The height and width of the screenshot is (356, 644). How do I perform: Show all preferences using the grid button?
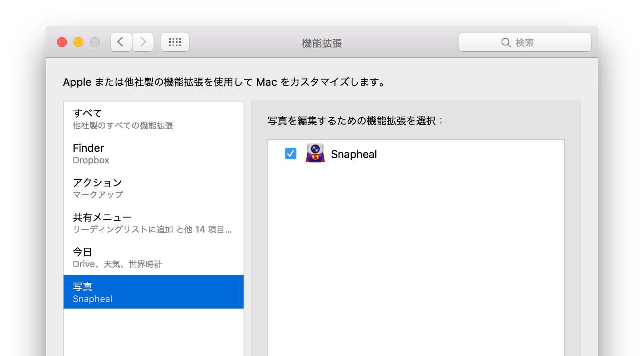(x=175, y=42)
